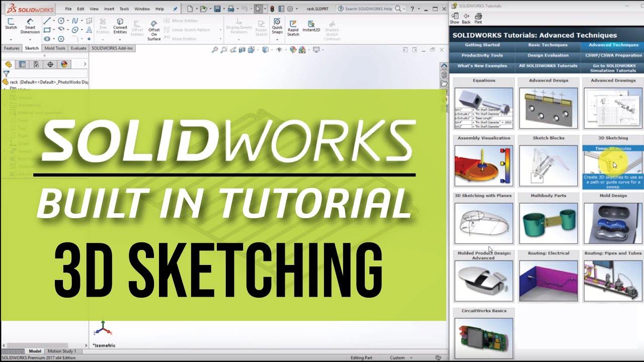Screen dimensions: 644x362
Task: Select the Spline sketch tool
Action: pyautogui.click(x=75, y=21)
